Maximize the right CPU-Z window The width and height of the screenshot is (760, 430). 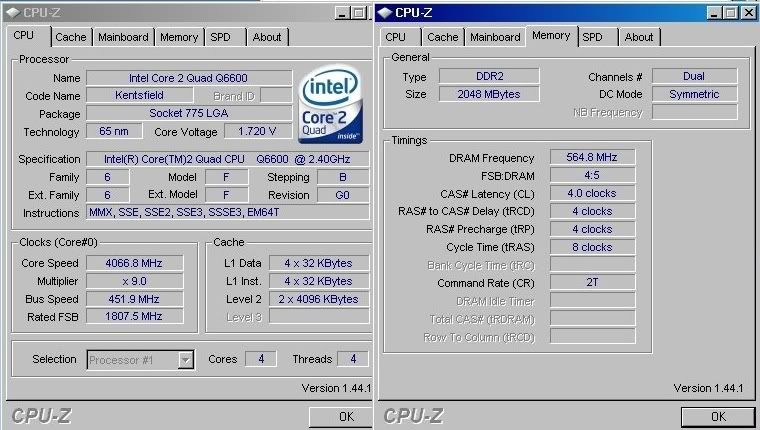[730, 13]
